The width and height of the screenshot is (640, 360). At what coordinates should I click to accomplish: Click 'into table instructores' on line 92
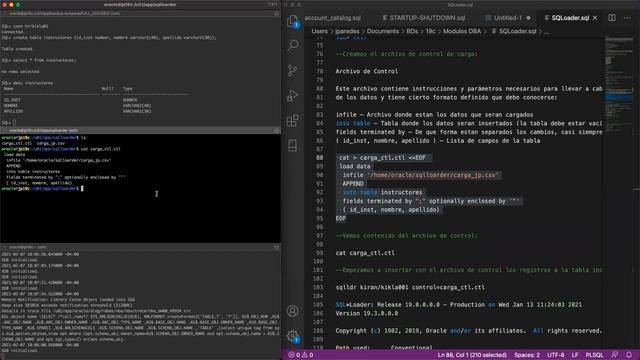point(382,192)
